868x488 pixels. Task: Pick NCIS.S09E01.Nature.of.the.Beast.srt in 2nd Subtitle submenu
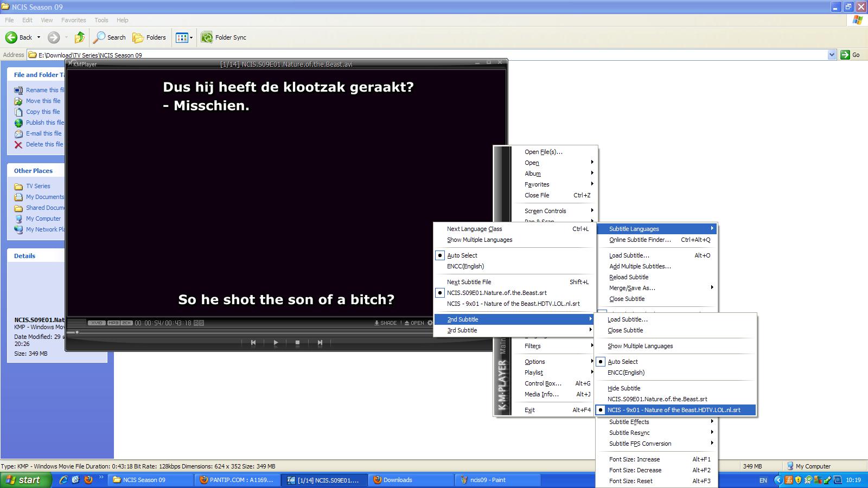click(x=675, y=399)
